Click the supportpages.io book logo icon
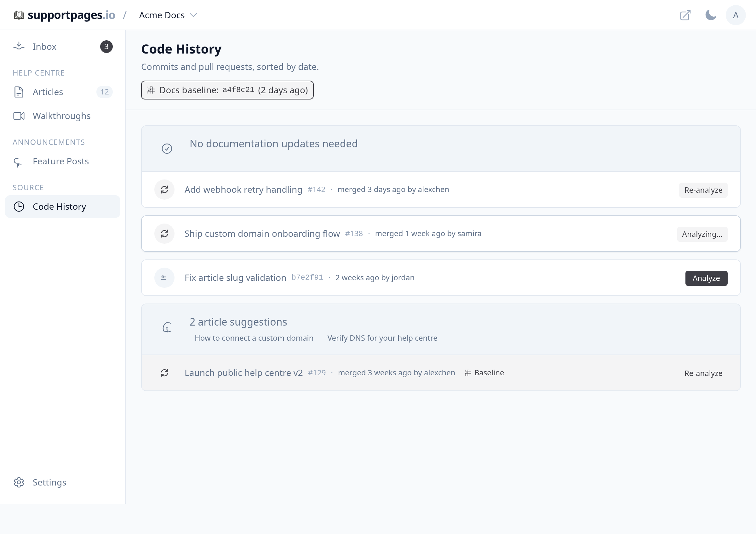 coord(19,15)
